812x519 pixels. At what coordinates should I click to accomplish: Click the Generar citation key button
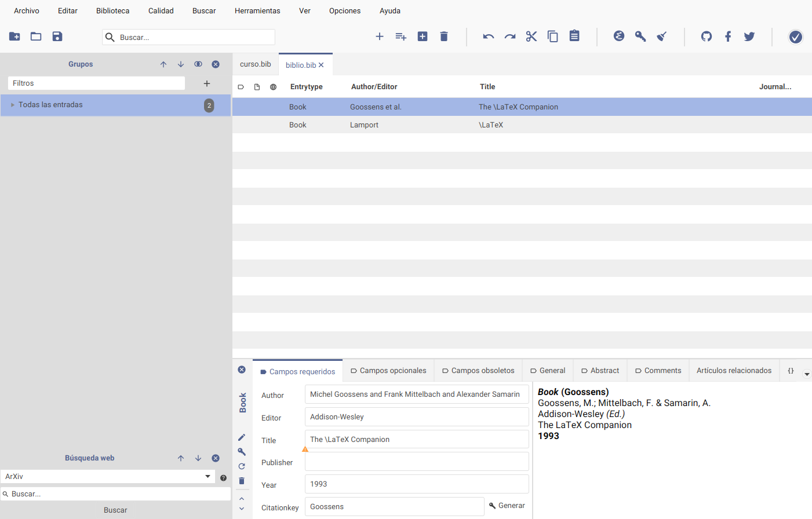point(507,506)
